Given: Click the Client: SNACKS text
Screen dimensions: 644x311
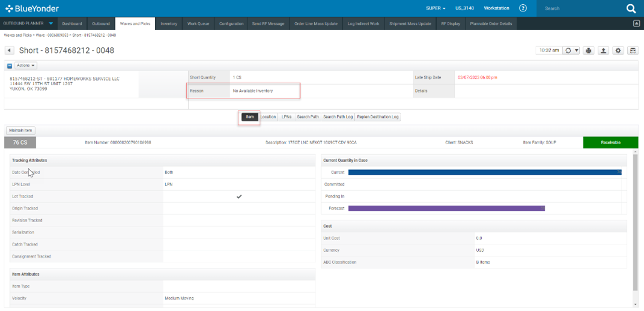Looking at the screenshot, I should (459, 142).
